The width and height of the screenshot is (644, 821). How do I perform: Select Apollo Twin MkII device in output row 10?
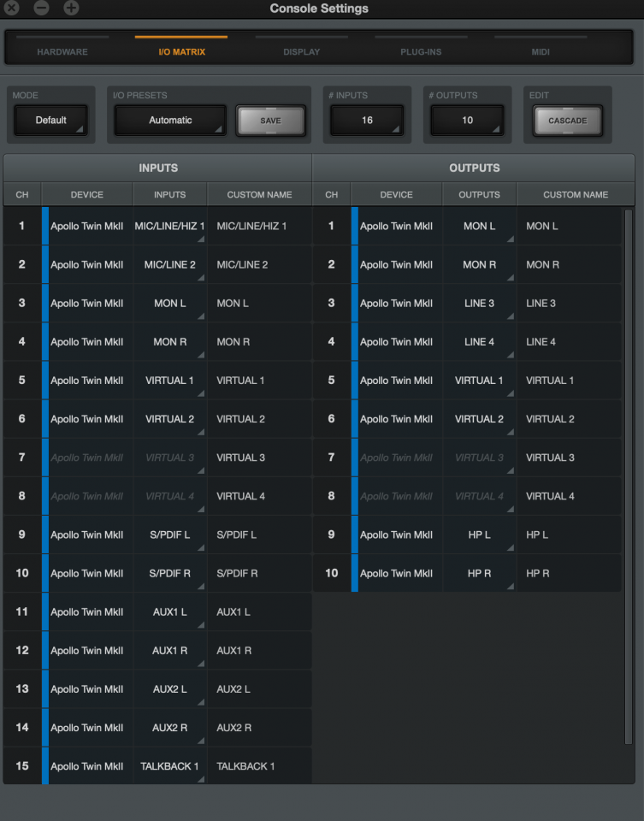(396, 573)
